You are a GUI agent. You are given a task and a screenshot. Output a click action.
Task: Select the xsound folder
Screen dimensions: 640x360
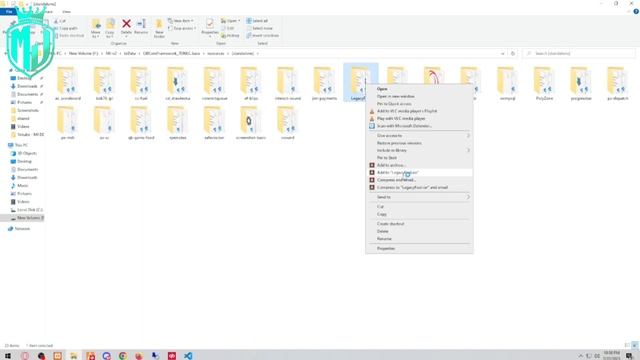click(x=287, y=122)
